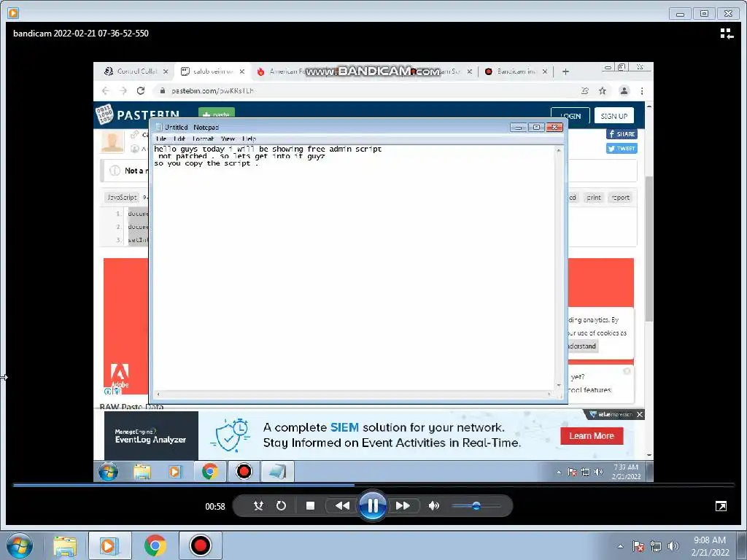Open File Explorer from the outer taskbar
Viewport: 747px width, 560px height.
[65, 545]
